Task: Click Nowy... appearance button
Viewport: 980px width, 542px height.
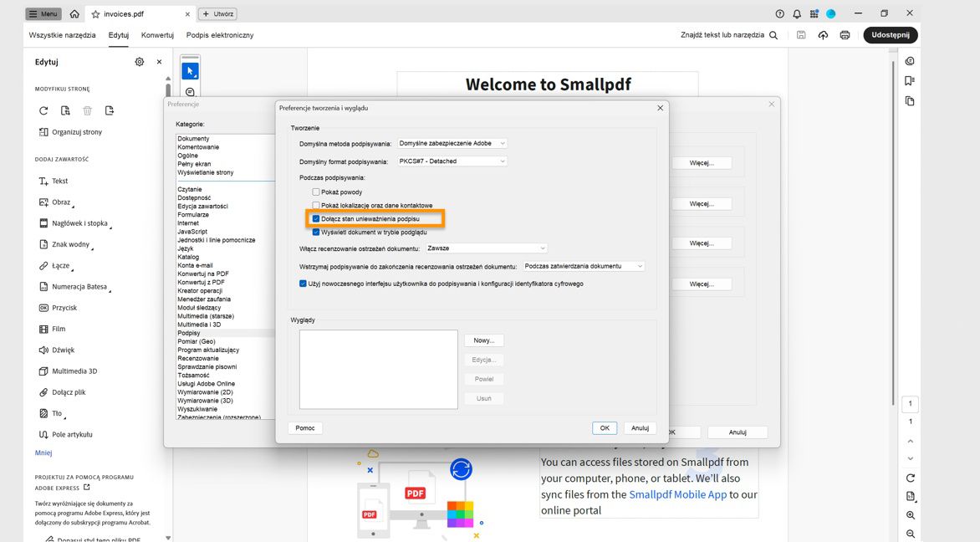Action: (x=484, y=340)
